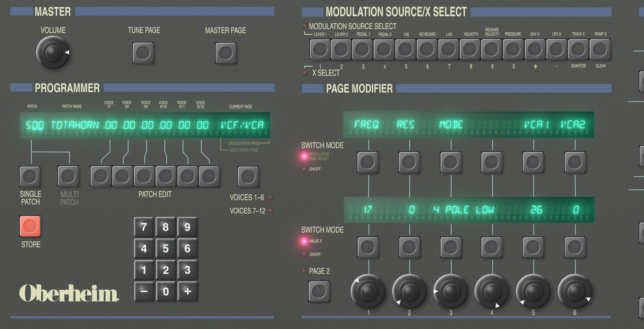
Task: Choose the Pressure modulation source button
Action: 513,50
